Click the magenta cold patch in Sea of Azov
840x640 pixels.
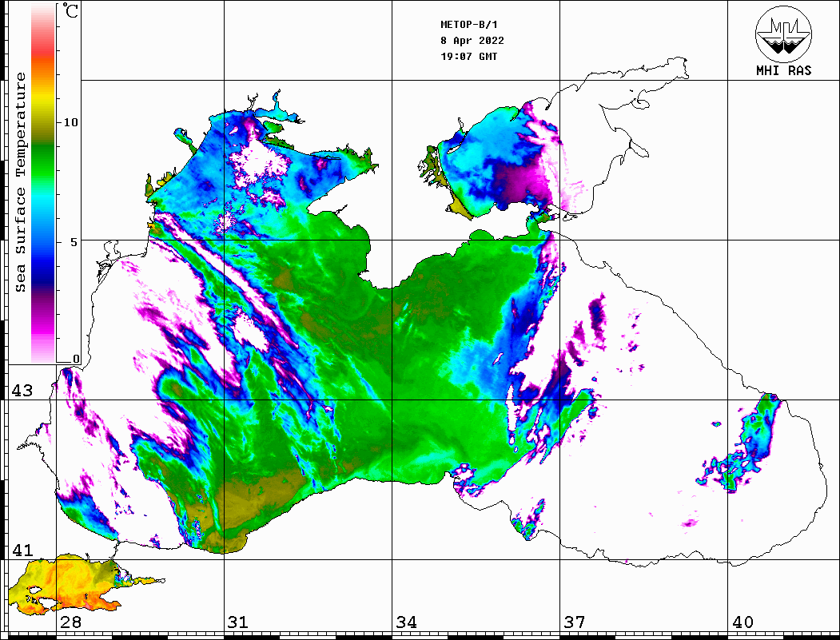(x=523, y=182)
